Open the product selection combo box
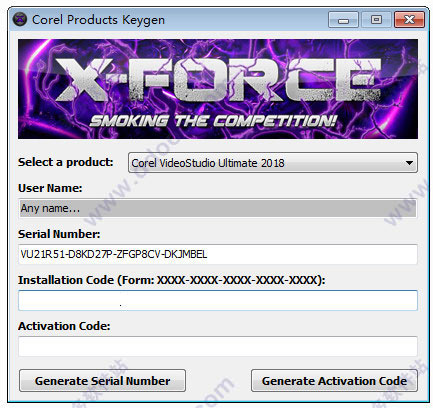This screenshot has width=433, height=408. click(273, 163)
